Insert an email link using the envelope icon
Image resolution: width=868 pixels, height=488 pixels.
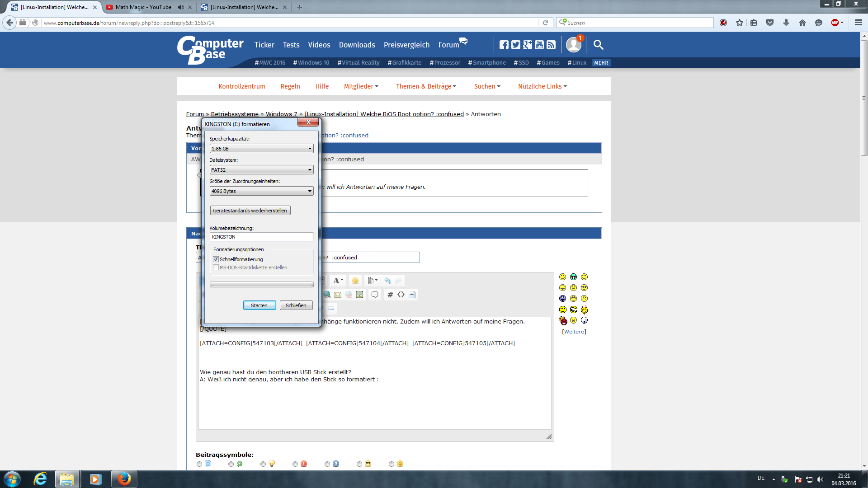click(x=338, y=295)
